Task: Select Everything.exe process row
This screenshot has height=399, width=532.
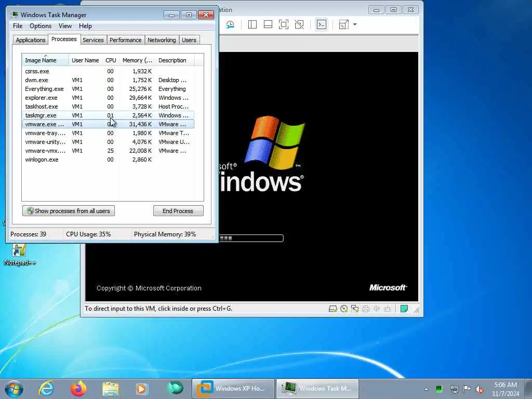Action: (x=108, y=89)
